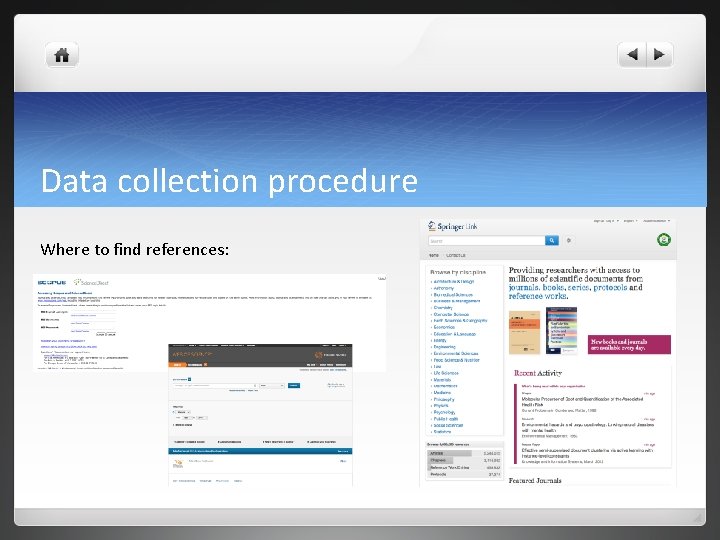The width and height of the screenshot is (720, 540).
Task: Click the green circular badge icon in SpringerLink
Action: 664,239
